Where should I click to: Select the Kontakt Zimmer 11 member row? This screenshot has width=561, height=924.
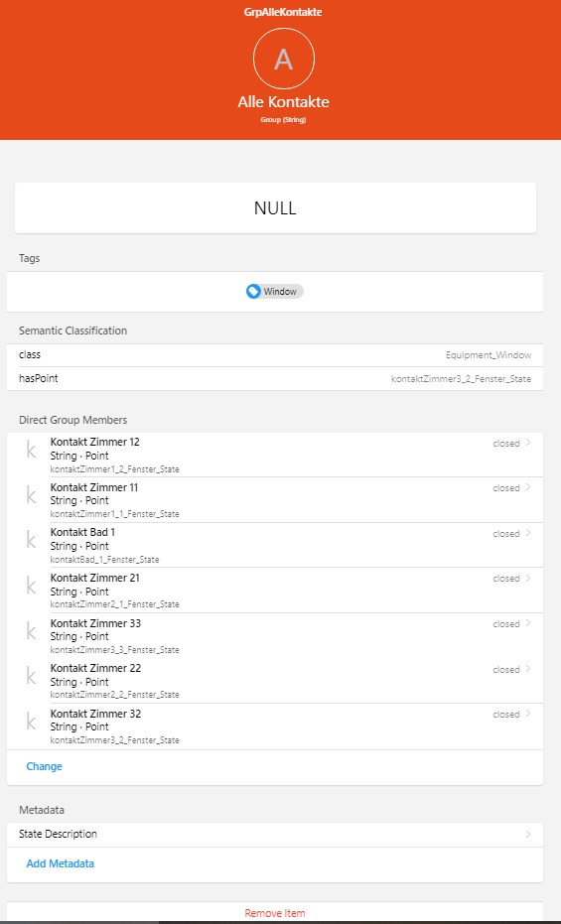pyautogui.click(x=275, y=500)
